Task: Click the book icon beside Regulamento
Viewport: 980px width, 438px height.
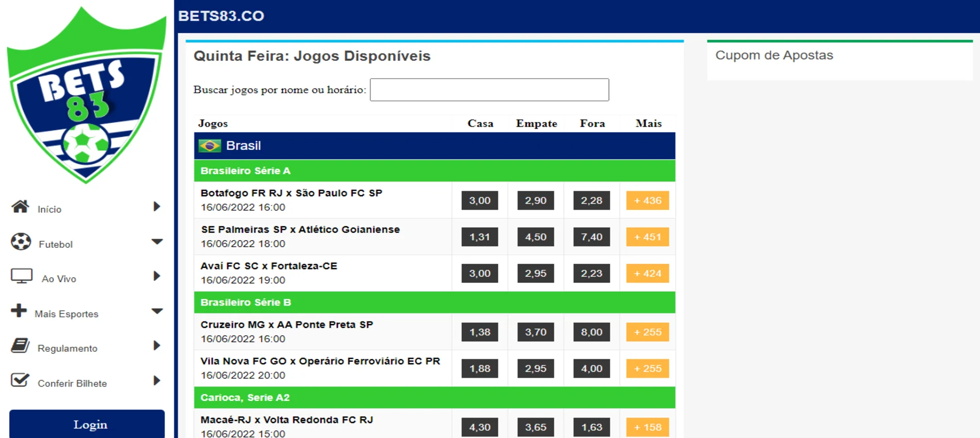Action: click(21, 346)
